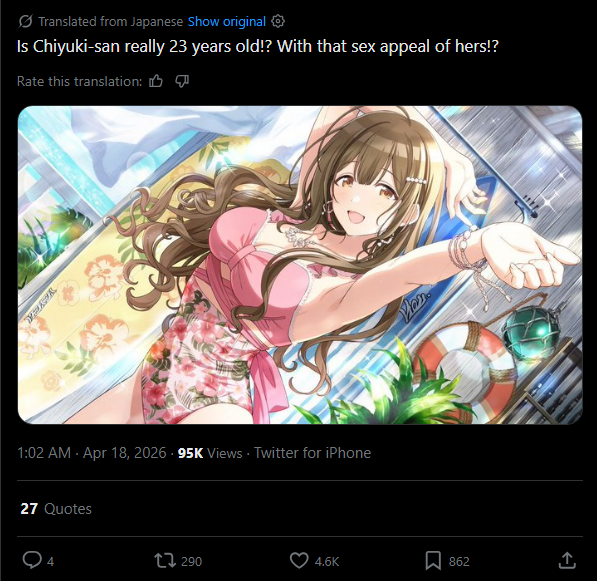Open replies with the comment bubble icon
Image resolution: width=597 pixels, height=581 pixels.
coord(32,560)
